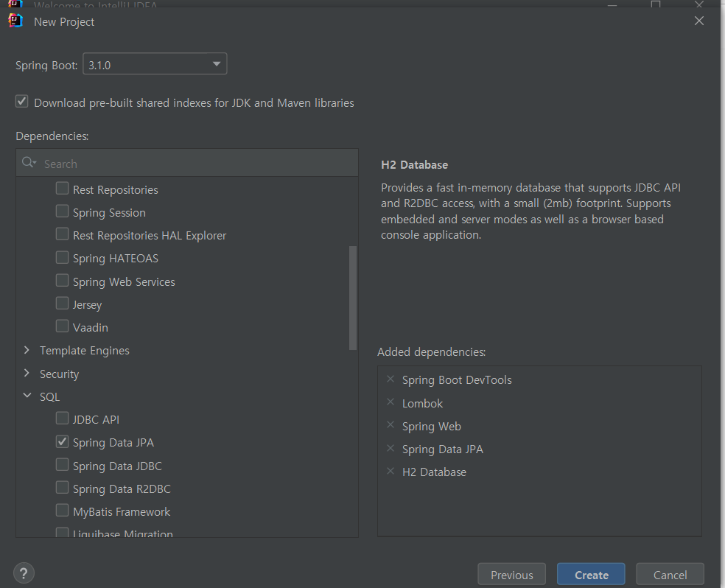Remove H2 Database from added dependencies

coord(390,471)
